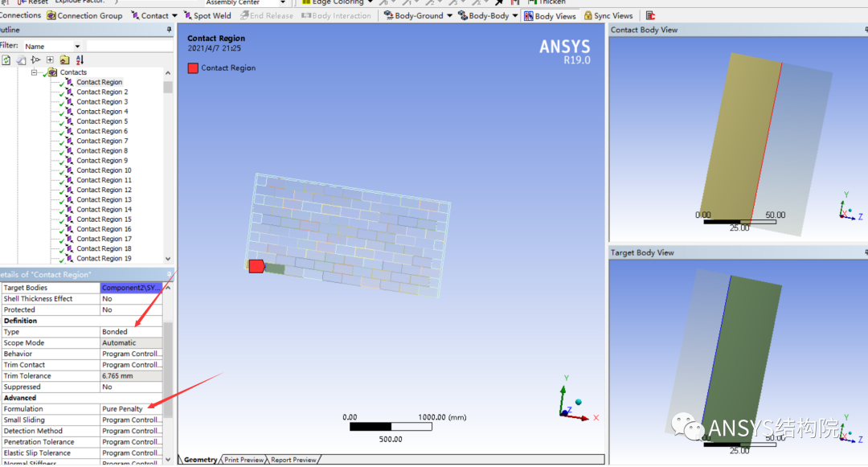The height and width of the screenshot is (467, 868).
Task: Click the Scope Mode Automatic value
Action: (x=131, y=342)
